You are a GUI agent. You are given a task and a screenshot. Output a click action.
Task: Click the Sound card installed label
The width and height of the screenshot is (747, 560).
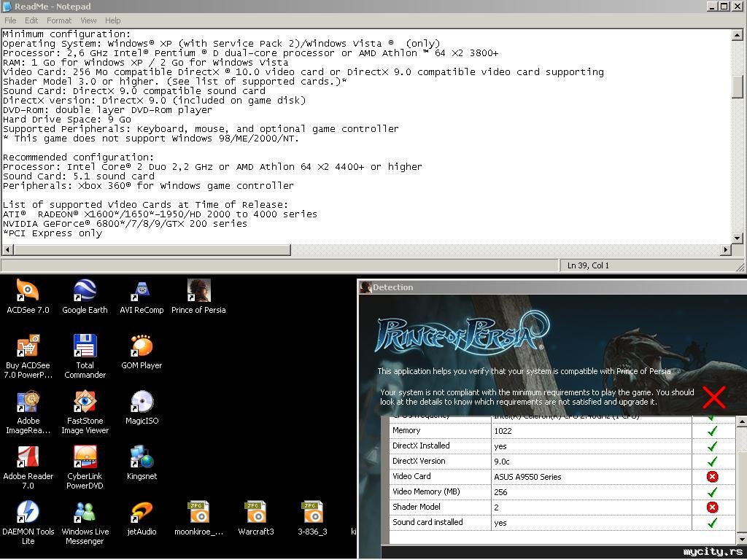[x=427, y=522]
